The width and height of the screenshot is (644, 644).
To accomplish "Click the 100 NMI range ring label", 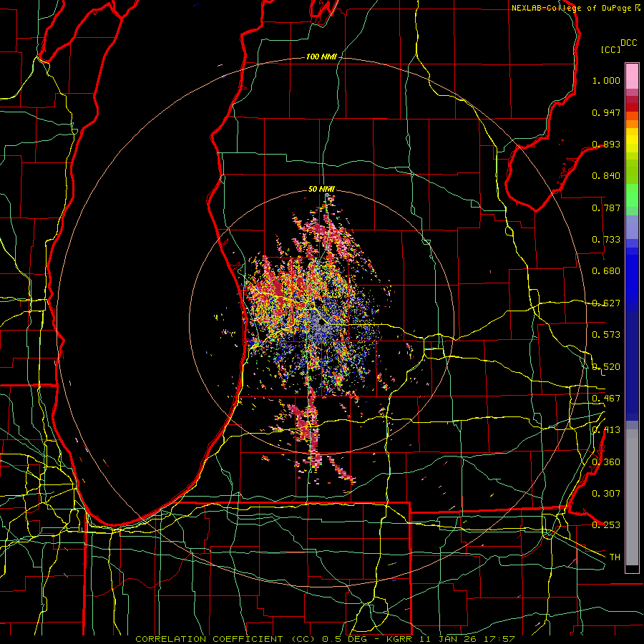I will (321, 57).
